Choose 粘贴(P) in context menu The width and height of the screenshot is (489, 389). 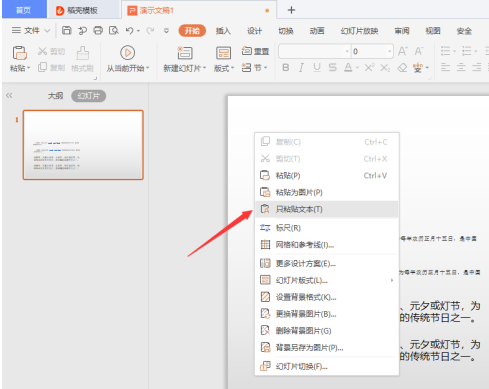click(327, 175)
